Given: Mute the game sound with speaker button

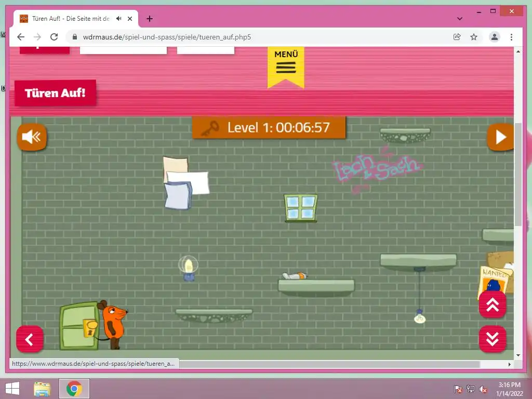Looking at the screenshot, I should tap(32, 137).
